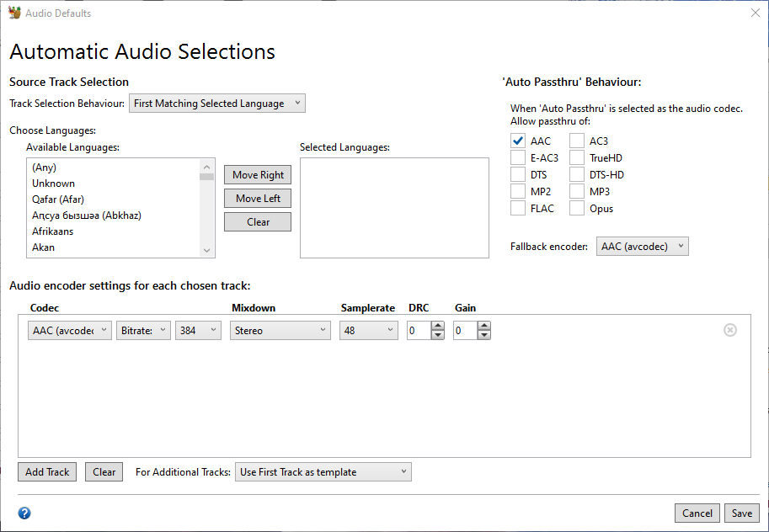The height and width of the screenshot is (532, 769).
Task: Select the Abkhaz language entry
Action: 114,215
